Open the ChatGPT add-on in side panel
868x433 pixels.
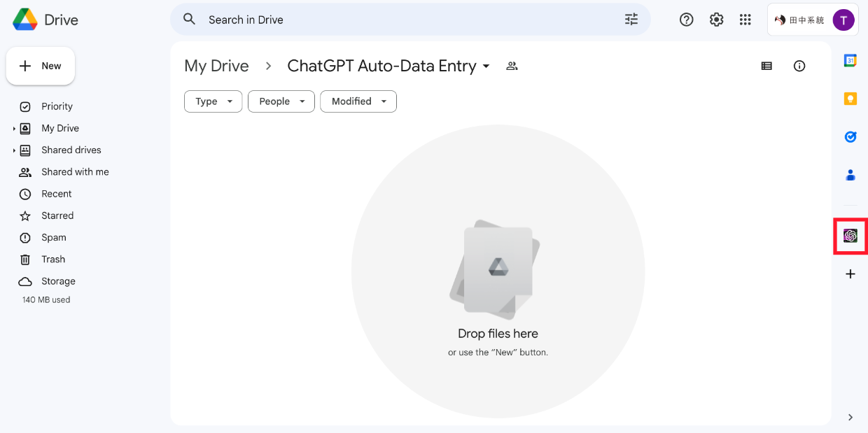(850, 236)
